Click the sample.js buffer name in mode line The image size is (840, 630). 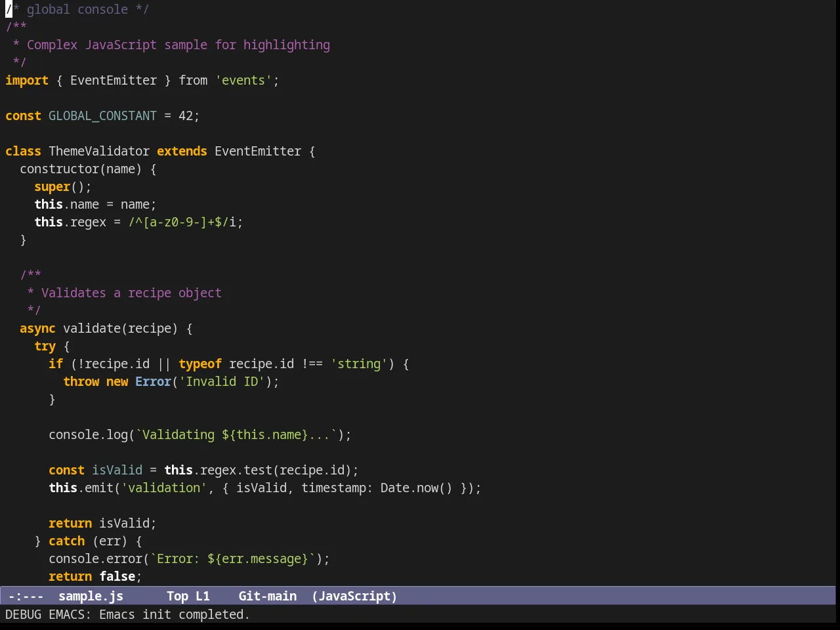91,596
